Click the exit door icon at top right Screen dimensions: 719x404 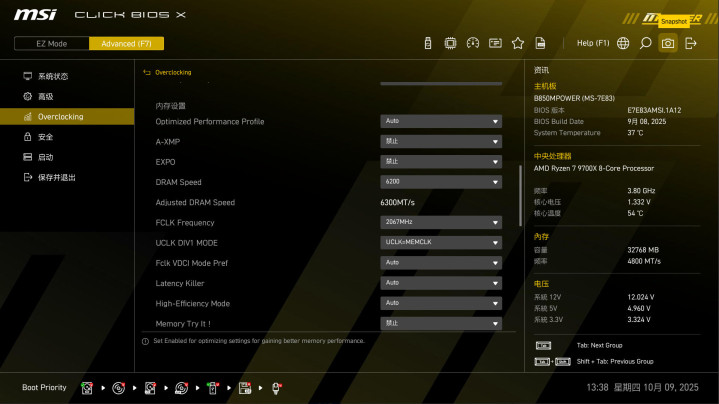point(691,43)
